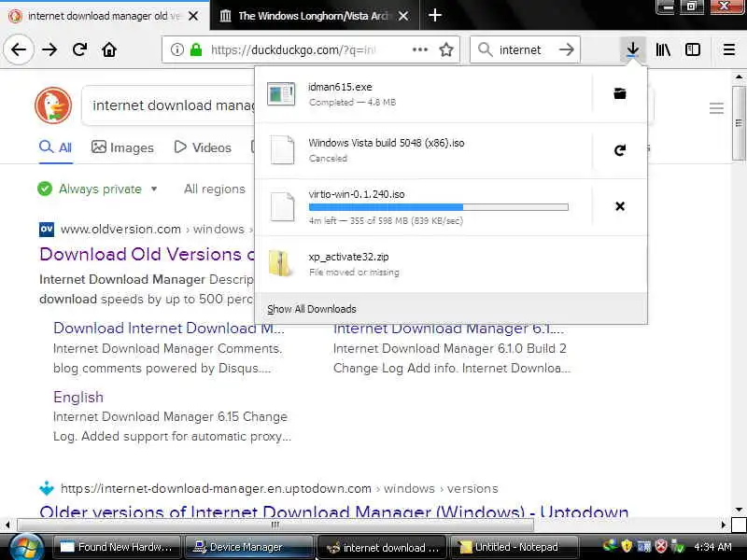The image size is (747, 560).
Task: Open Internet Download Manager 6.1 sublink
Action: 448,329
